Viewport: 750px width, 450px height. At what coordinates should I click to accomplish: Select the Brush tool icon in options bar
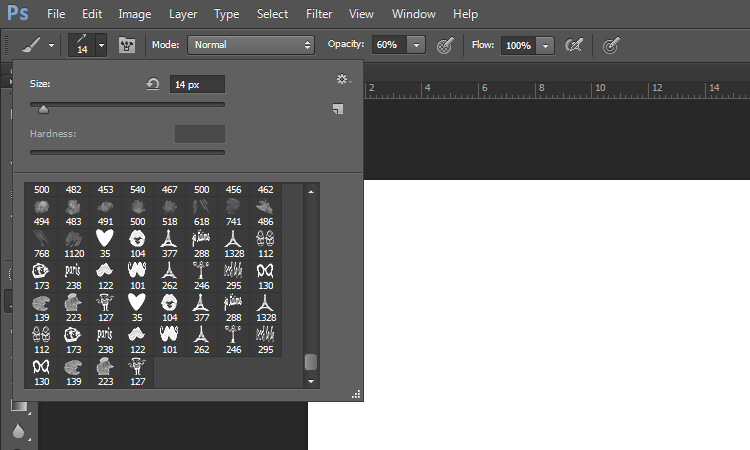pos(31,45)
